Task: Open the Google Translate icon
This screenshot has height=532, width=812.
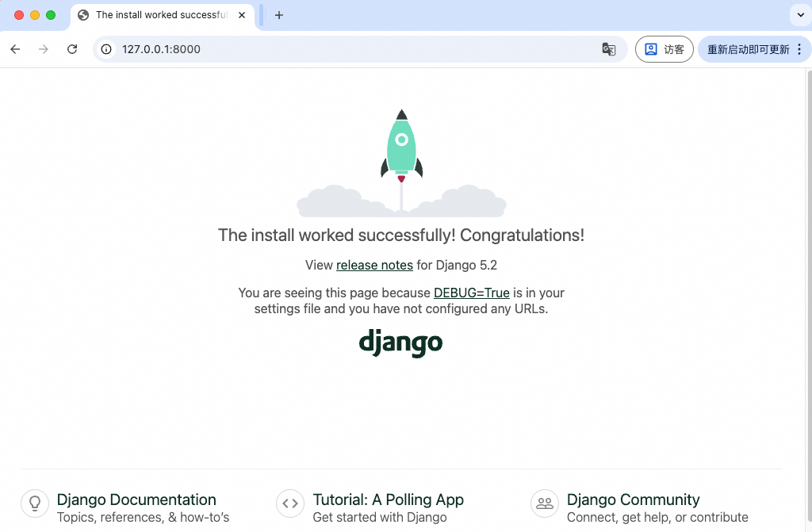Action: [609, 49]
